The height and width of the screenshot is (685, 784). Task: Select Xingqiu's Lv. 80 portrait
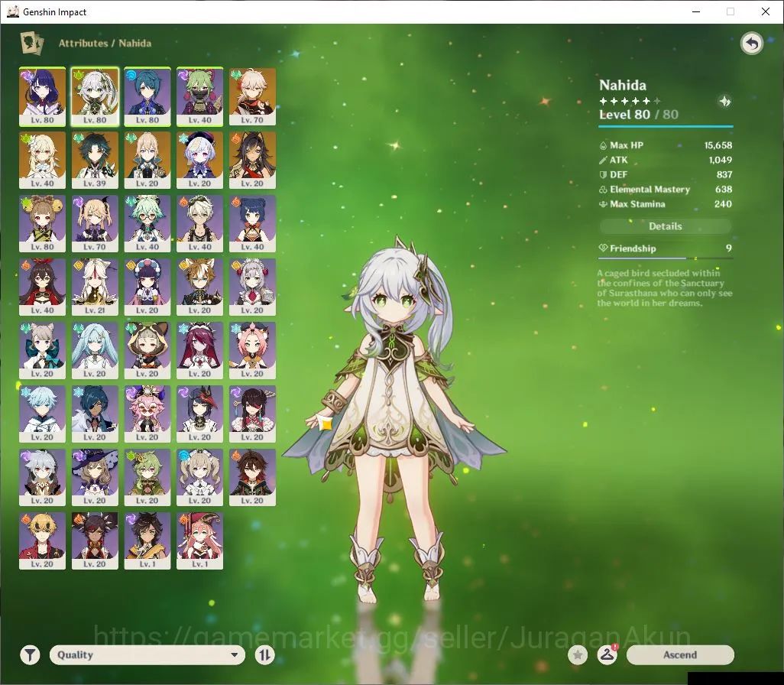point(147,96)
